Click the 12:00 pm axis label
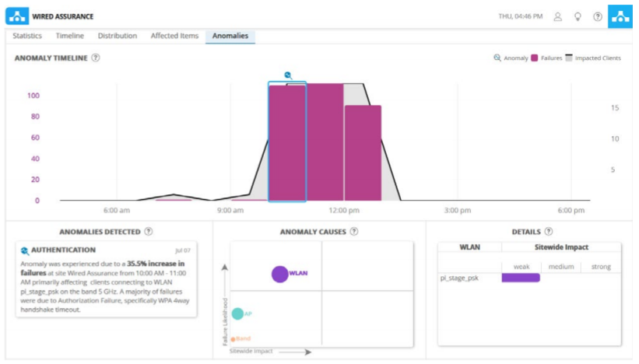639x364 pixels. [344, 211]
